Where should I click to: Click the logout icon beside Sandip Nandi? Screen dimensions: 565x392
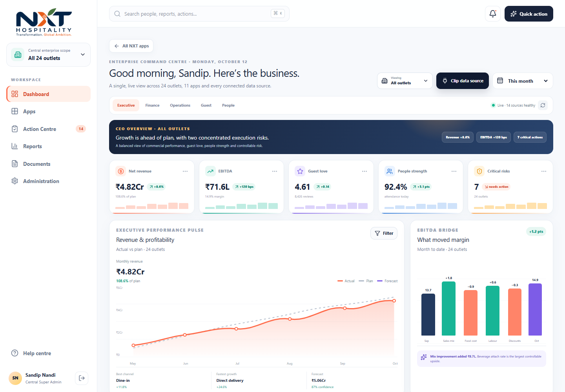point(82,378)
